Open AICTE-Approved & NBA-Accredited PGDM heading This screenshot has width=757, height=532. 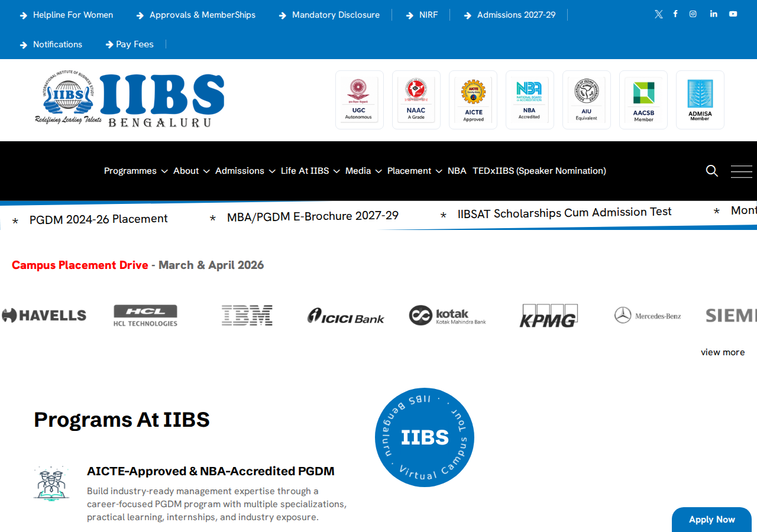pyautogui.click(x=211, y=471)
